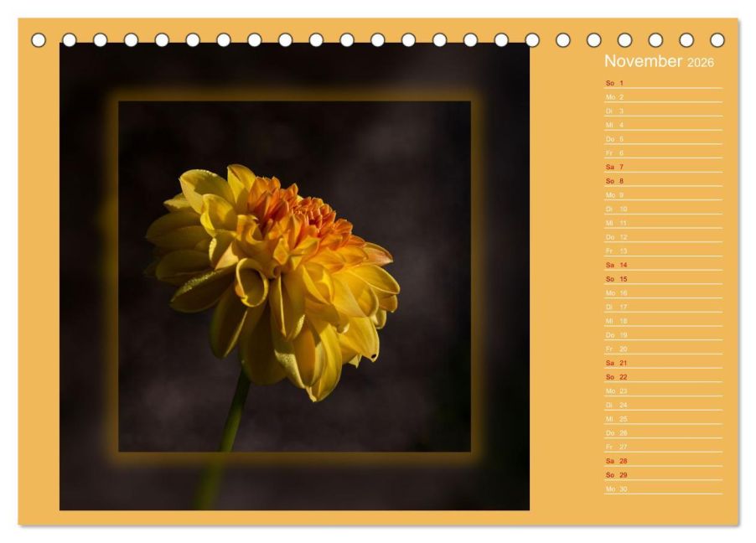Choose the So 8 calendar entry
756x543 pixels.
662,181
